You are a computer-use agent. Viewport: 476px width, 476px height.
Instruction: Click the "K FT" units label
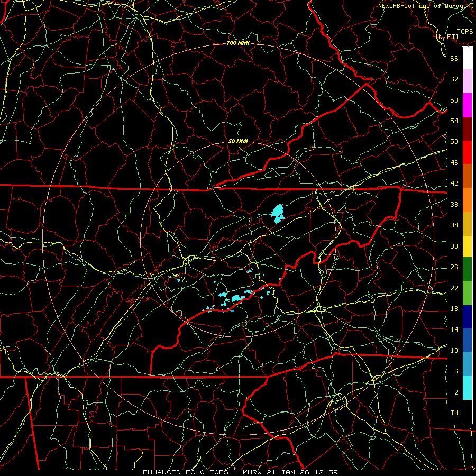point(447,36)
